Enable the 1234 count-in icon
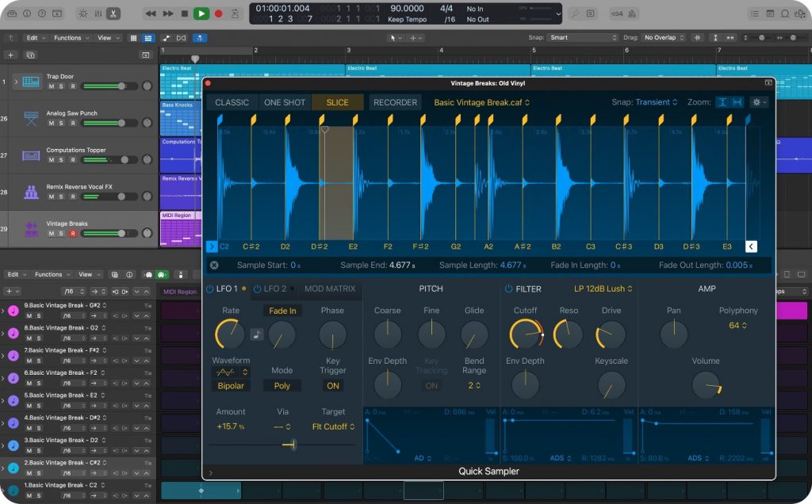The width and height of the screenshot is (812, 504). pos(616,13)
